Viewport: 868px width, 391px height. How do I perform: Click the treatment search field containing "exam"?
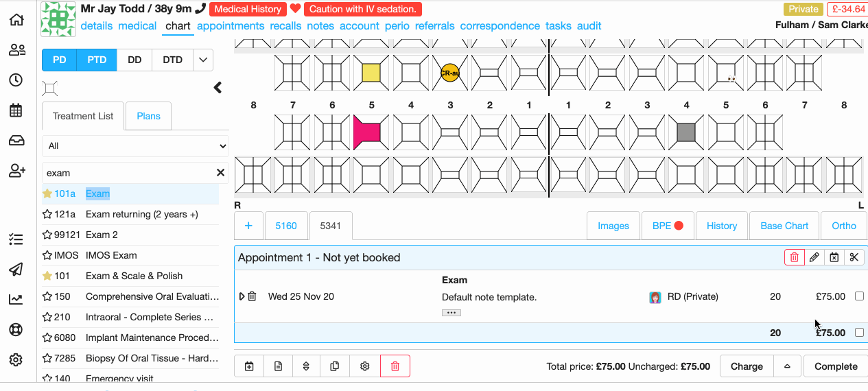(x=129, y=173)
